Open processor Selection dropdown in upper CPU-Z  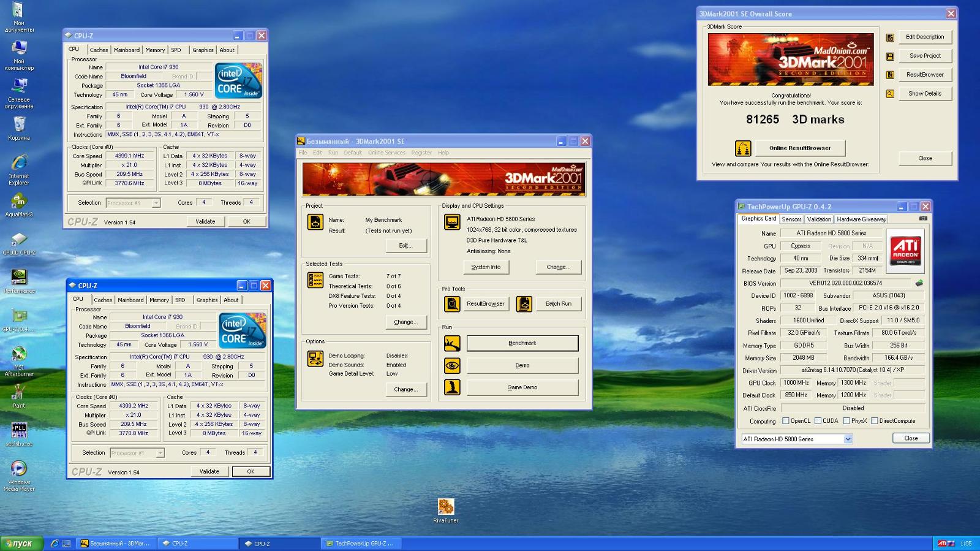(x=156, y=203)
